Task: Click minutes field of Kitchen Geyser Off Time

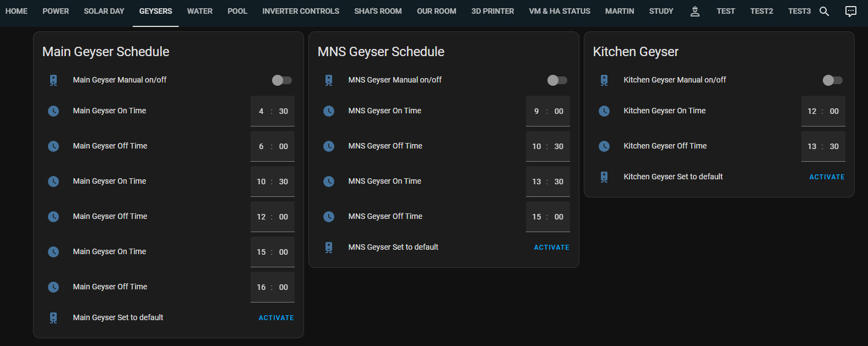Action: pos(834,146)
